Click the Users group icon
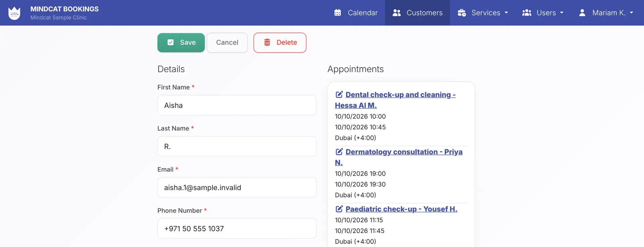The image size is (644, 247). (527, 13)
